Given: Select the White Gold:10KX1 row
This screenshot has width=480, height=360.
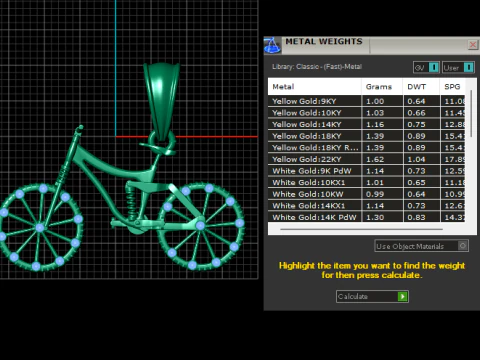Looking at the screenshot, I should coord(366,182).
